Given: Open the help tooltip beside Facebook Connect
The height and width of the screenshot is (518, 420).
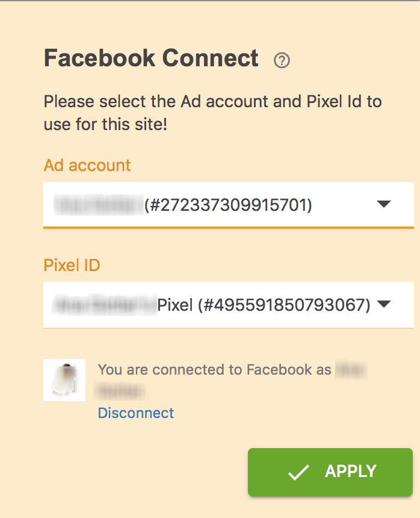Looking at the screenshot, I should point(282,60).
